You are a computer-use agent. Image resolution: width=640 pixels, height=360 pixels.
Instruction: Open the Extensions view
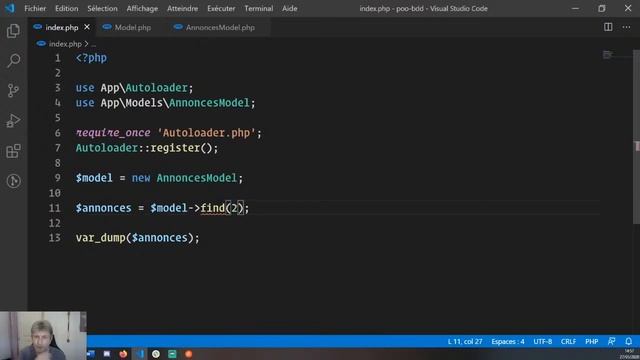13,151
